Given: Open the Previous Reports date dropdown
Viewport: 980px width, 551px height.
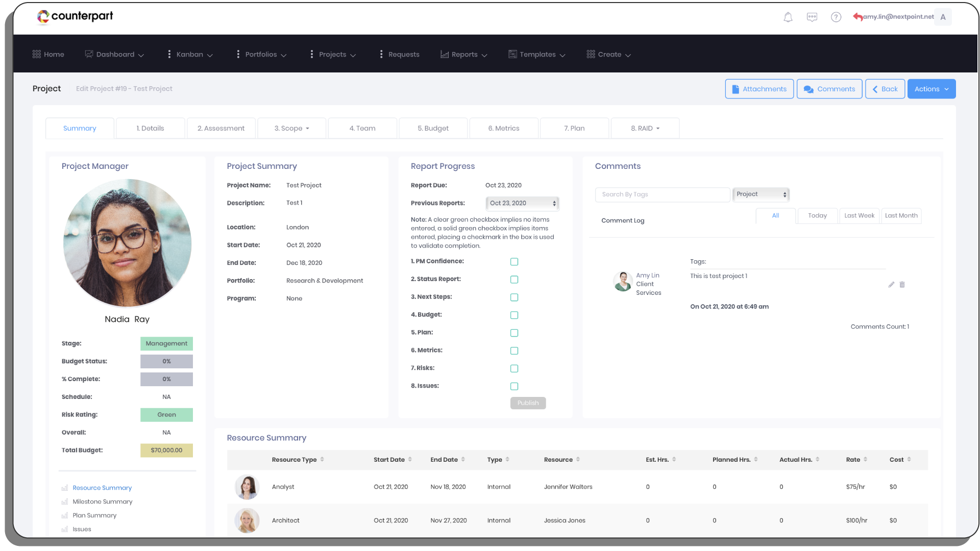Looking at the screenshot, I should (522, 204).
